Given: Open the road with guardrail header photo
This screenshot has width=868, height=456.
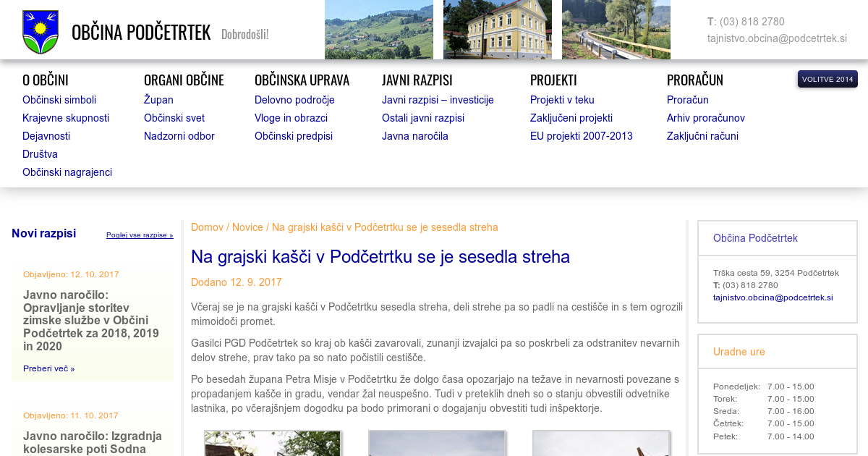Looking at the screenshot, I should (616, 30).
